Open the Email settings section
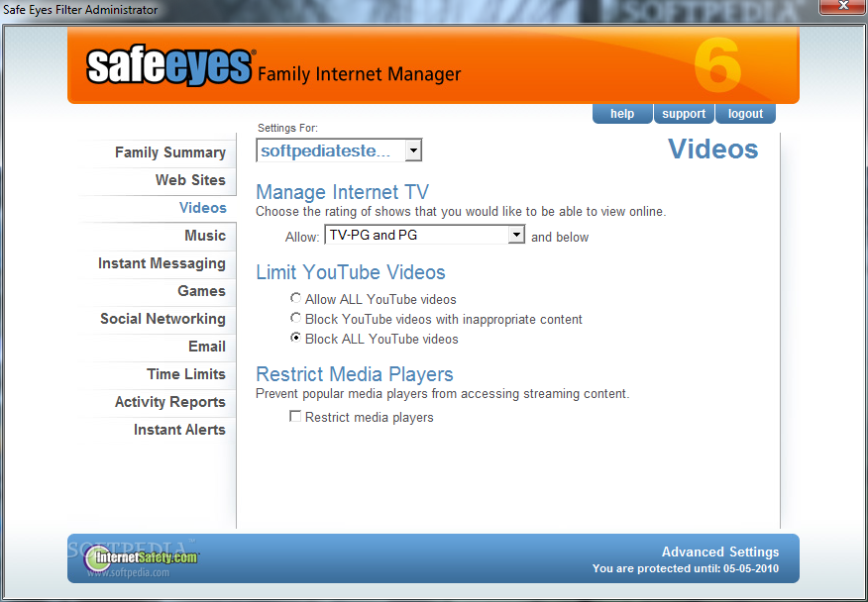 (x=207, y=347)
